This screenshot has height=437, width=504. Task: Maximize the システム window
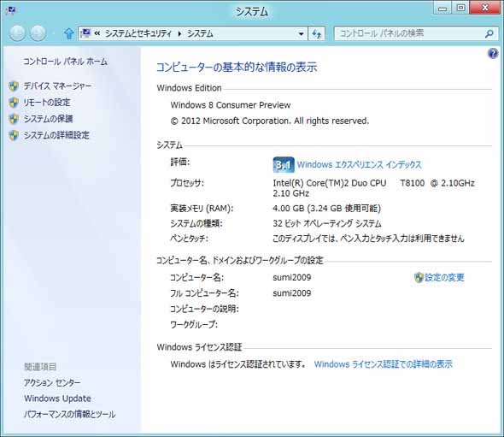coord(460,8)
